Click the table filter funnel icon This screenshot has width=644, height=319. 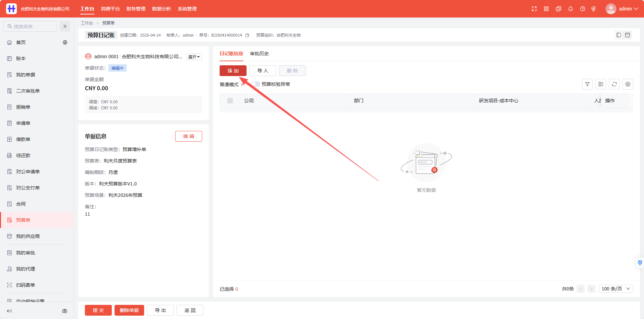point(587,84)
